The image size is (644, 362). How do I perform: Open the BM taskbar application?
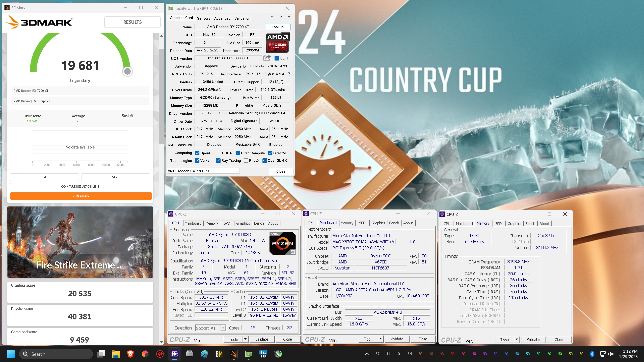[x=219, y=354]
